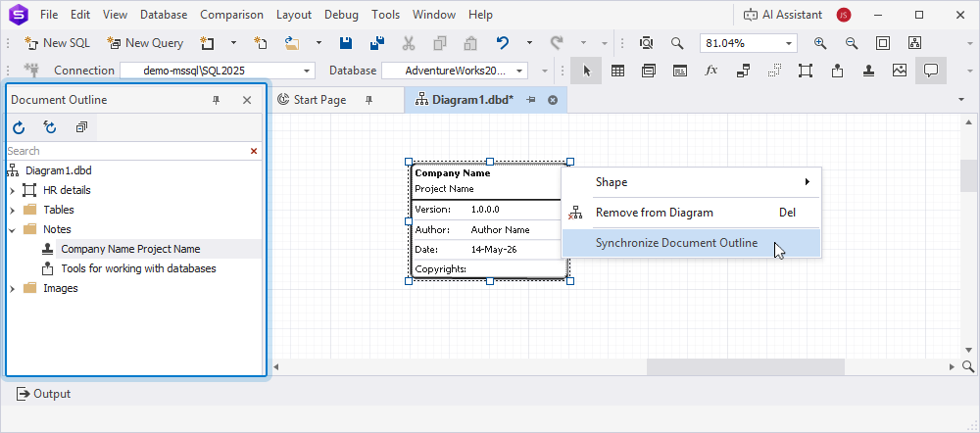Open the Layout menu
The height and width of the screenshot is (433, 980).
[x=294, y=15]
